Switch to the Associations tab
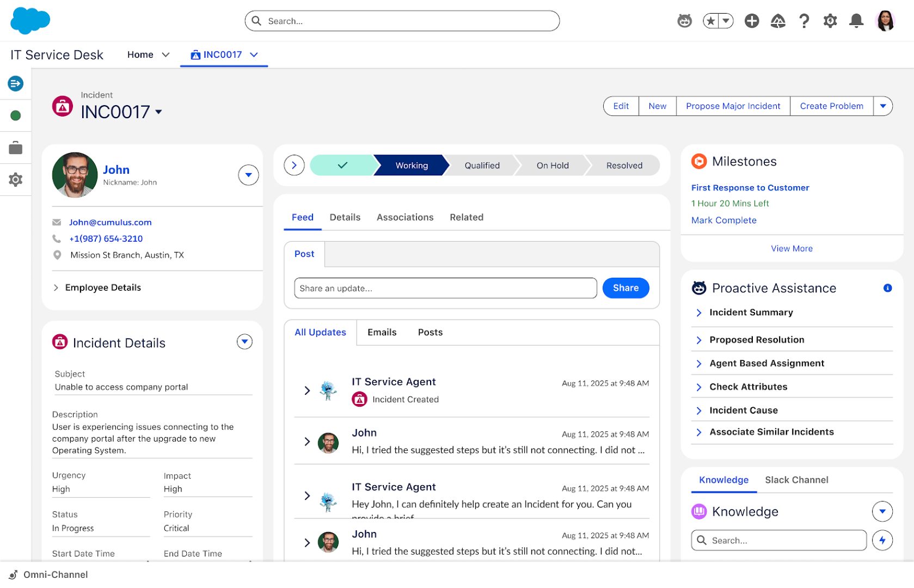Screen dimensions: 914x588 tap(404, 217)
